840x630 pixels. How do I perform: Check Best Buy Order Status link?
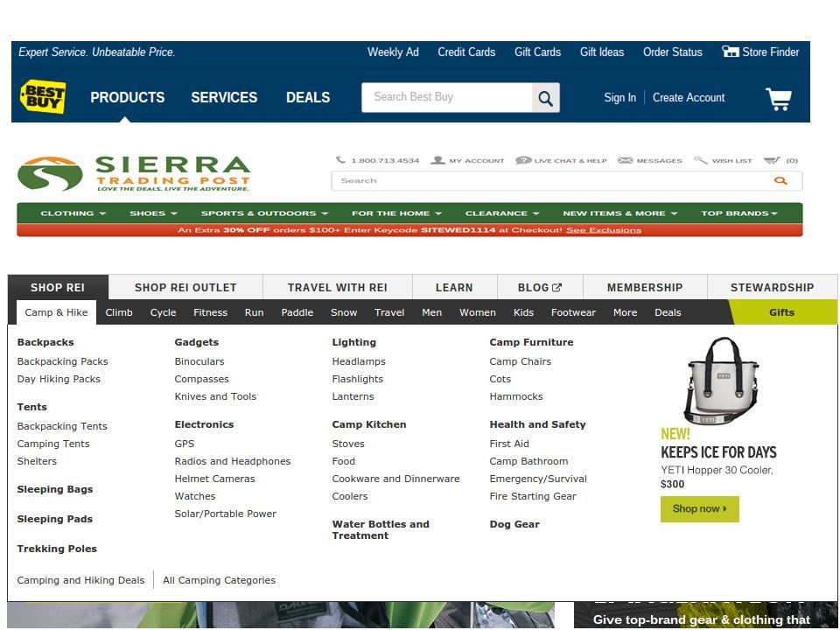pyautogui.click(x=672, y=52)
